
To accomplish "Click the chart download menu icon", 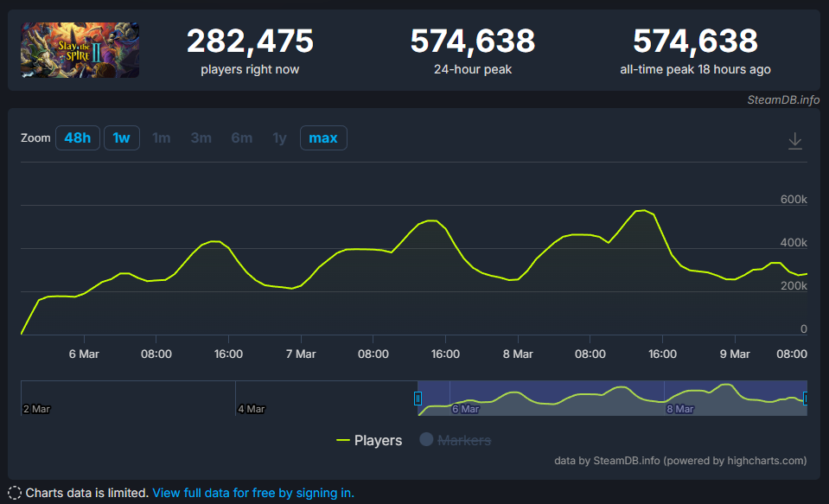I will (795, 141).
